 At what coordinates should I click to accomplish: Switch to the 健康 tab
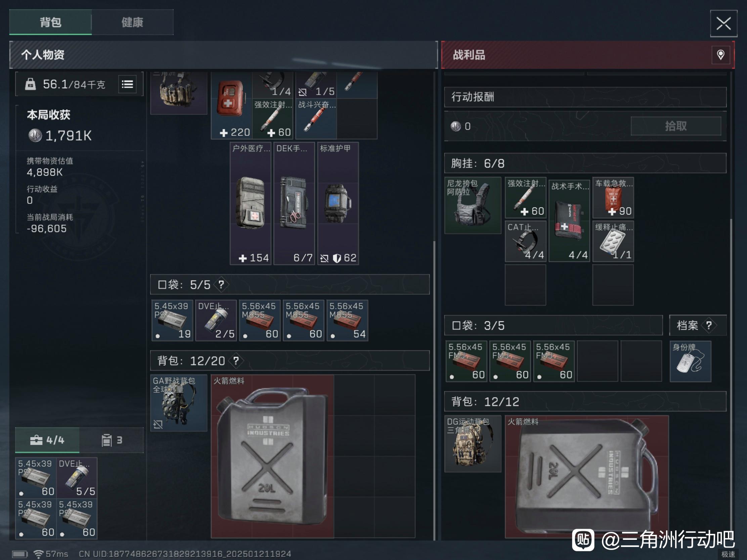[132, 22]
